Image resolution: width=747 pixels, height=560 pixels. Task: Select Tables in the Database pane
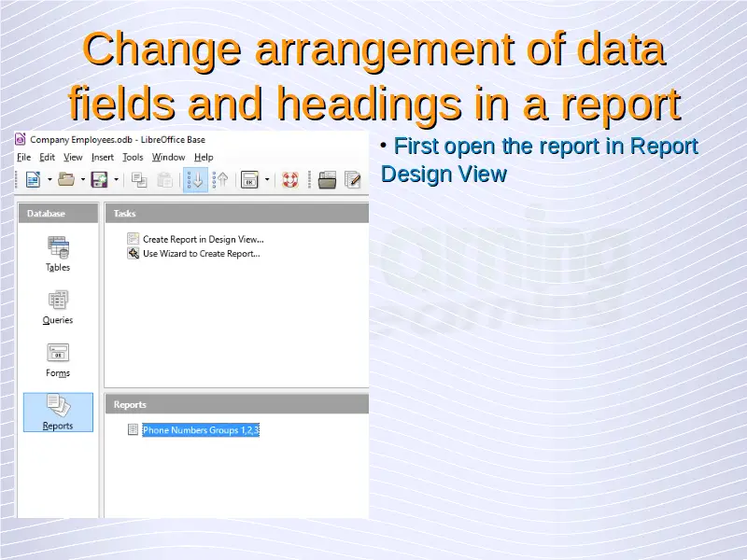click(x=58, y=254)
